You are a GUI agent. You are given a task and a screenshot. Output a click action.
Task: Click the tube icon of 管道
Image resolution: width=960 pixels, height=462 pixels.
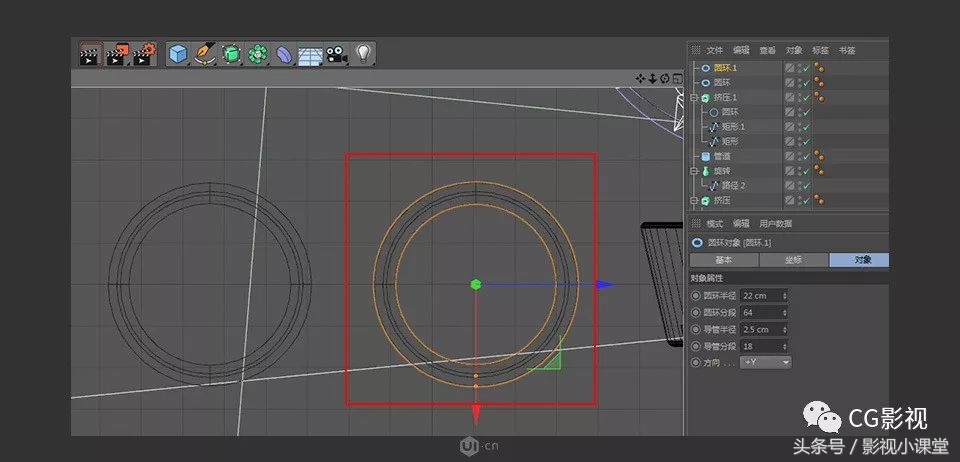(x=705, y=157)
